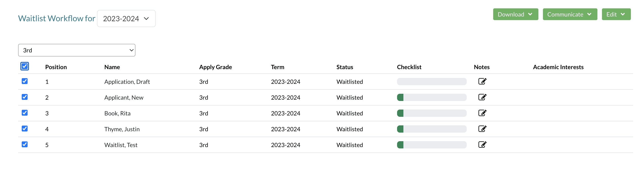This screenshot has height=178, width=644.
Task: Uncheck the Thyme, Justin row checkbox
Action: click(24, 129)
